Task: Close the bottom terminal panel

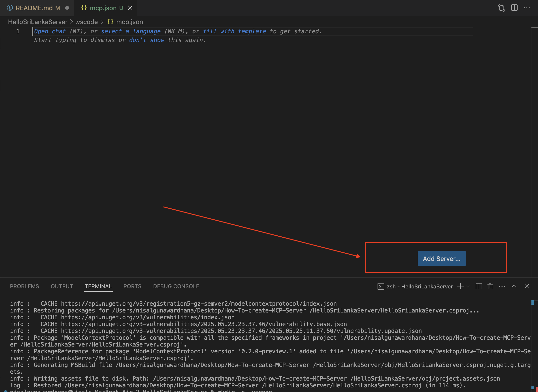Action: 527,286
